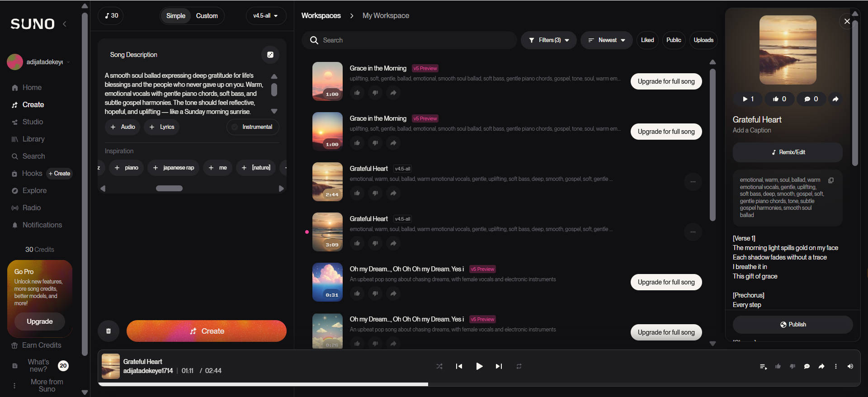Open the player bar more options menu
Screen dimensions: 868x397
[836, 366]
